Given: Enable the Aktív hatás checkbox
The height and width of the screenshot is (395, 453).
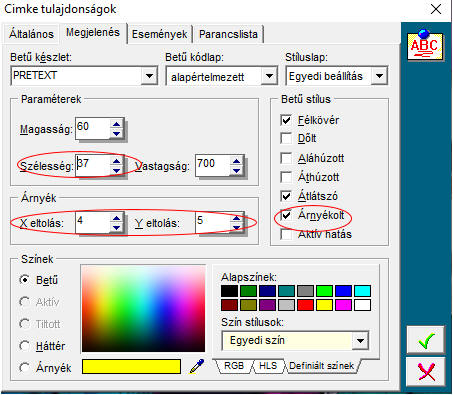Looking at the screenshot, I should (x=286, y=234).
